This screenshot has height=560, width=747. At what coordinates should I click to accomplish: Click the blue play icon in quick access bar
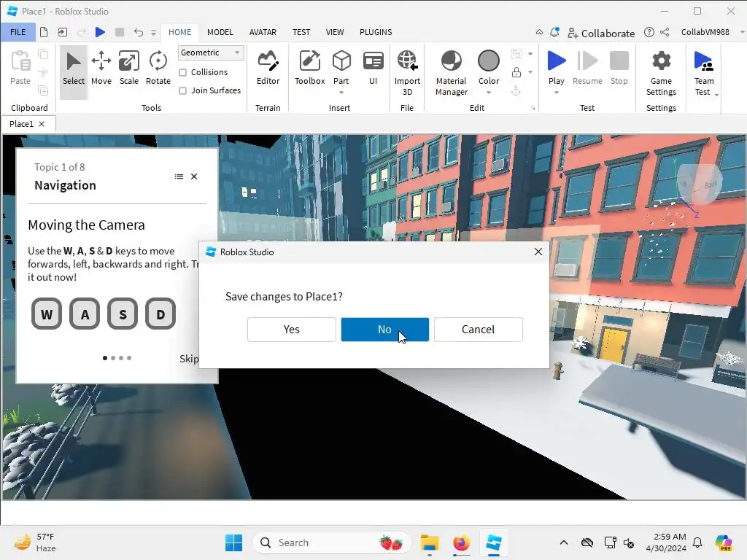[x=100, y=32]
